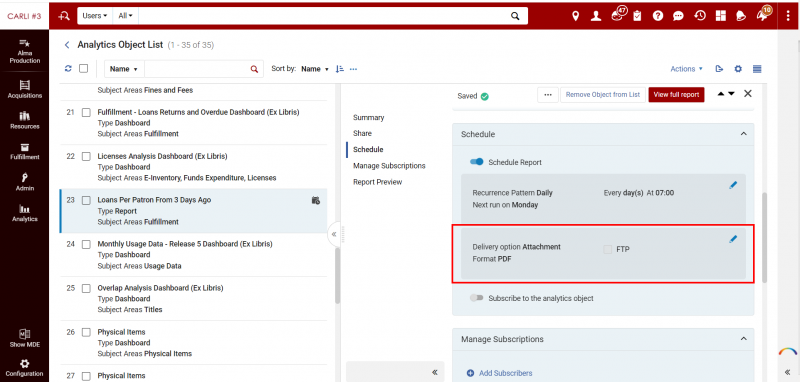The width and height of the screenshot is (800, 382).
Task: Click Remove Object from List button
Action: 603,94
